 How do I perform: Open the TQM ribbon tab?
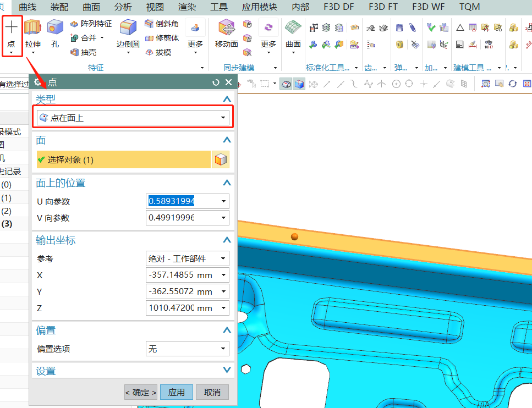coord(470,7)
